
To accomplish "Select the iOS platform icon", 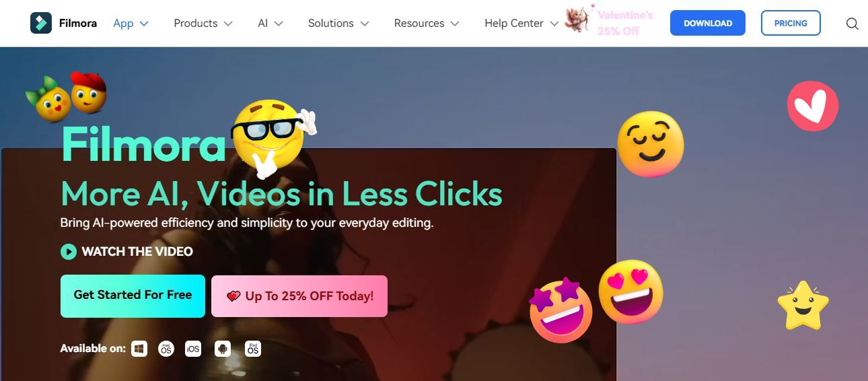I will 193,349.
